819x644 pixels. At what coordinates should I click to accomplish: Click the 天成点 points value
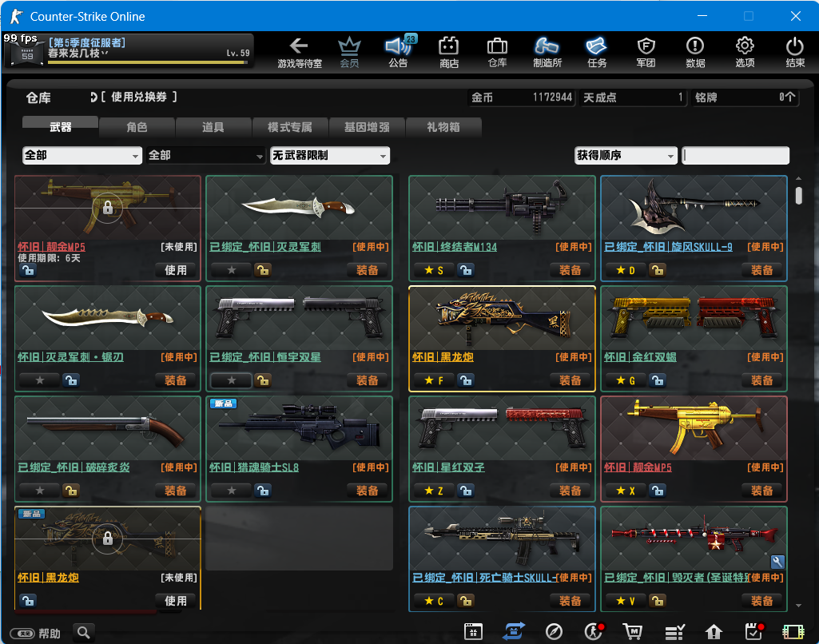point(633,97)
